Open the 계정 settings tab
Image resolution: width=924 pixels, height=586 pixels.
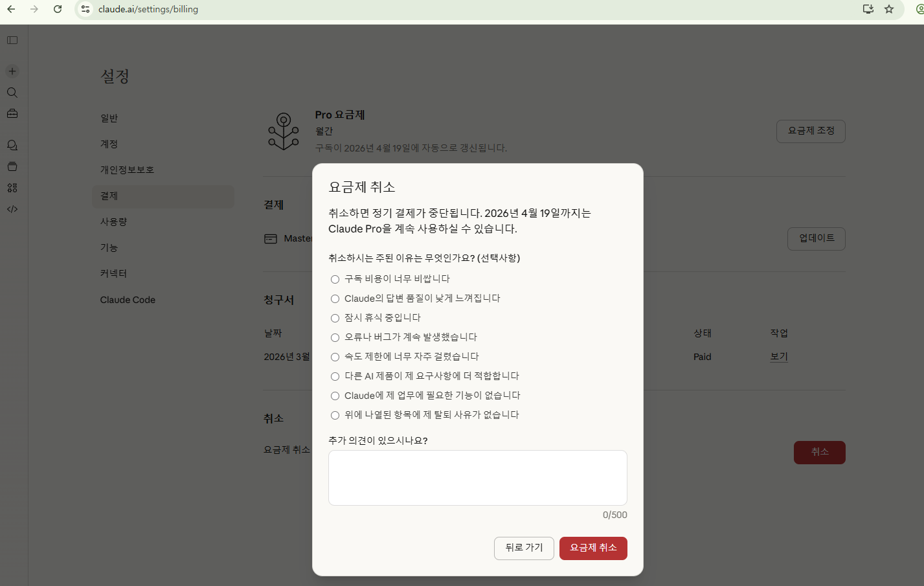pos(163,144)
